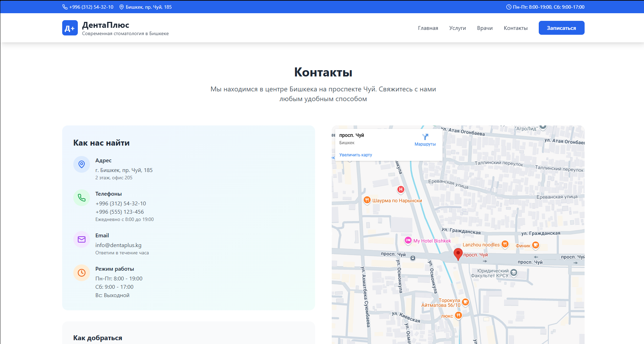Click the Увеличить карту link on the map
This screenshot has width=644, height=344.
click(x=356, y=155)
